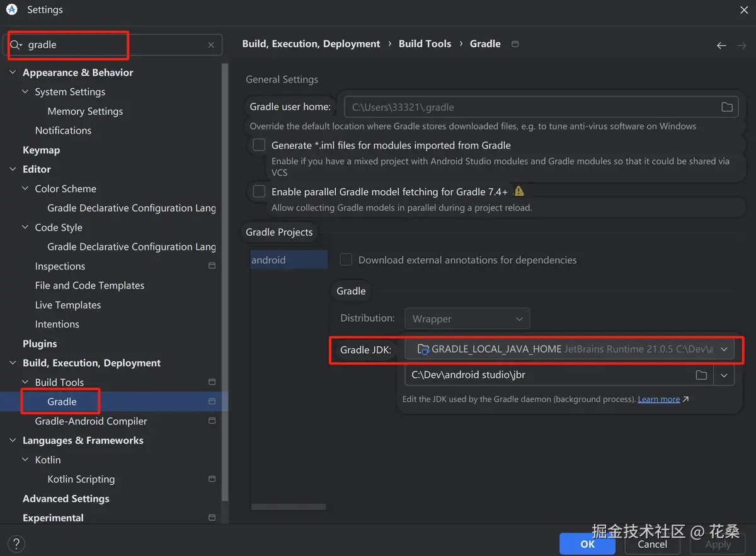Enable parallel Gradle model fetching checkbox
This screenshot has width=756, height=556.
tap(259, 191)
